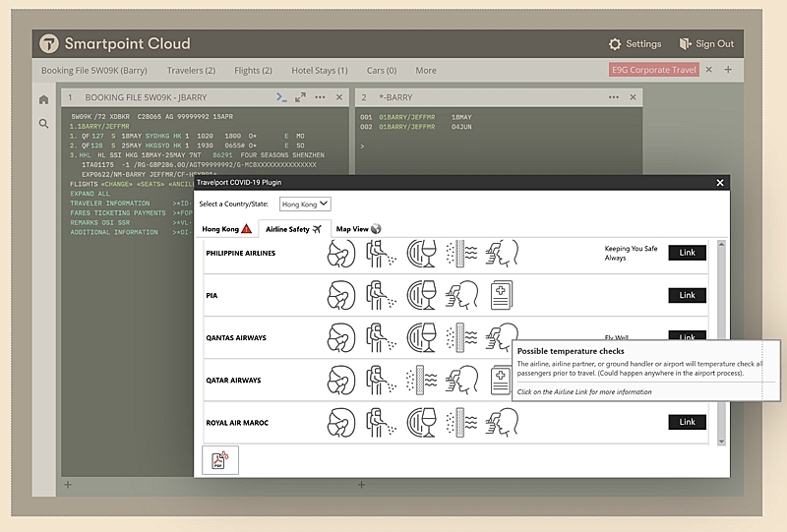Click the Philippine Airlines face mask icon
This screenshot has width=787, height=532.
tap(341, 253)
